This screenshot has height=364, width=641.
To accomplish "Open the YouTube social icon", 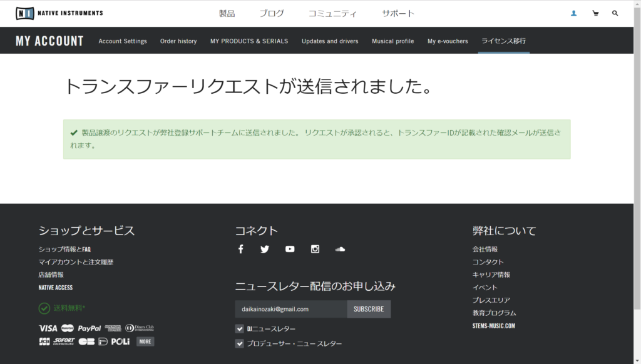I will [290, 249].
